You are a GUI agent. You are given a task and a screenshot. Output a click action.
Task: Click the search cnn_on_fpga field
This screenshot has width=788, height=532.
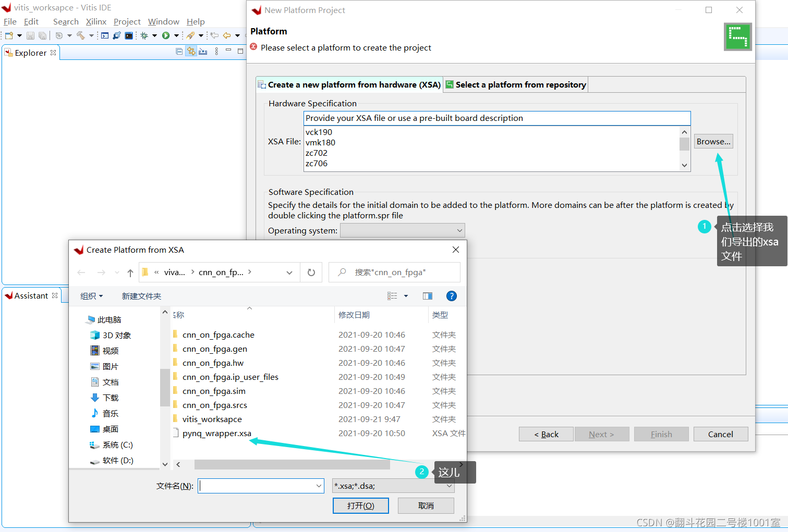point(395,273)
